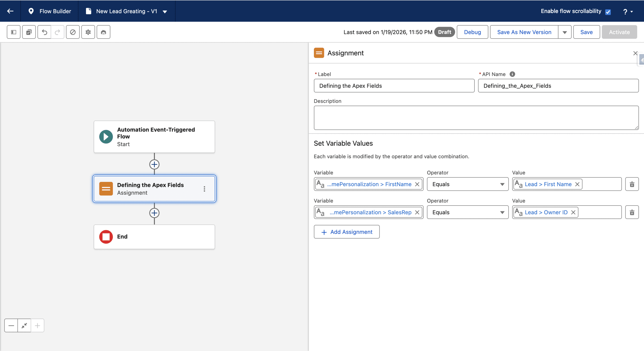Undo the last flow change
644x351 pixels.
45,32
